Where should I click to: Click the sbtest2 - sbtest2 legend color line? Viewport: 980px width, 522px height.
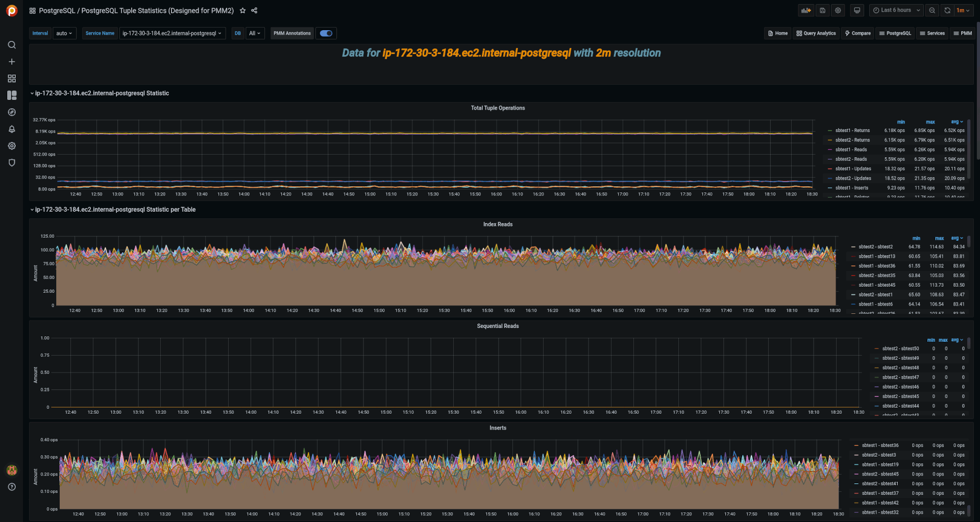(x=853, y=247)
